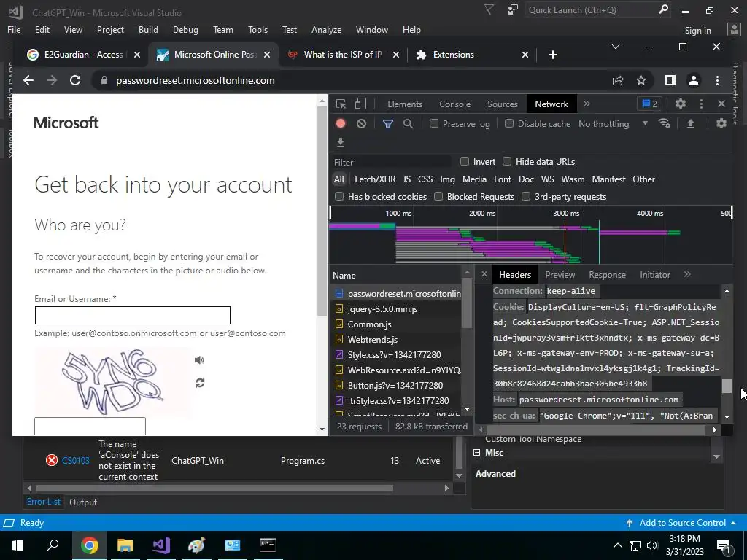Open the network search magnifier icon
This screenshot has height=560, width=747.
408,124
